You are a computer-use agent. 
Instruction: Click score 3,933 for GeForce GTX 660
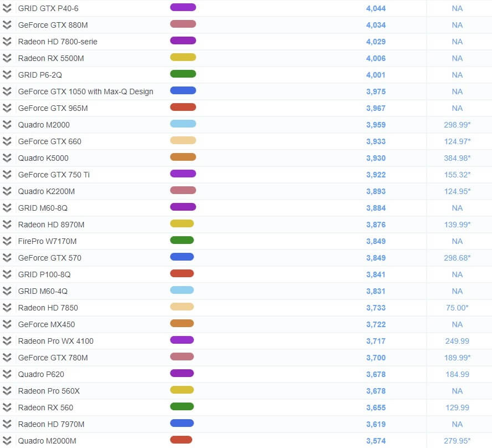(x=376, y=141)
